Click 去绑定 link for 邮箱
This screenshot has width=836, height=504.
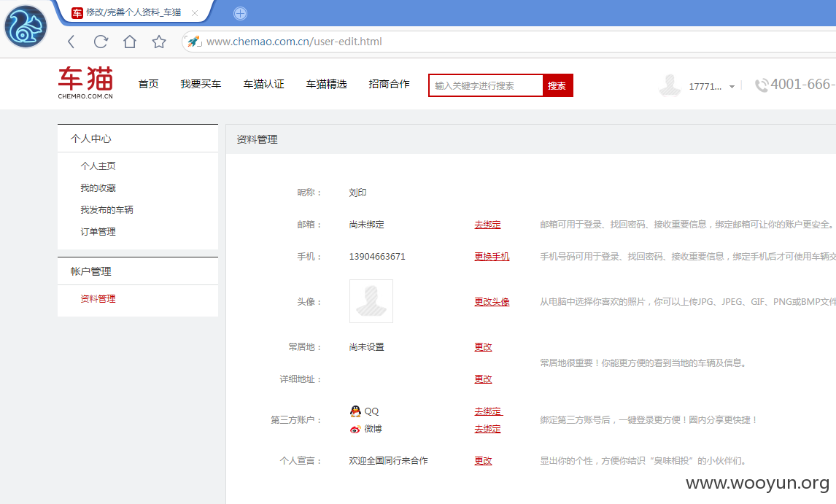(x=488, y=225)
